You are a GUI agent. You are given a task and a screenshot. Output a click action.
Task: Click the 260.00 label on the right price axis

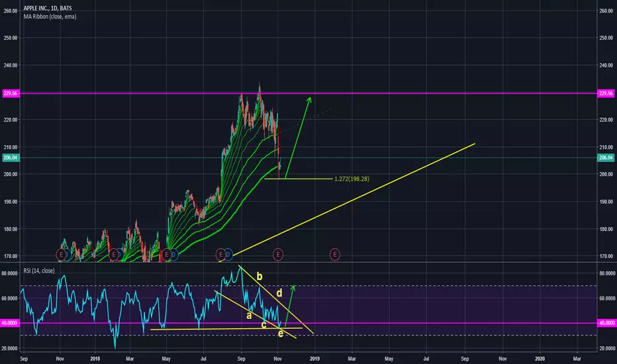click(606, 11)
